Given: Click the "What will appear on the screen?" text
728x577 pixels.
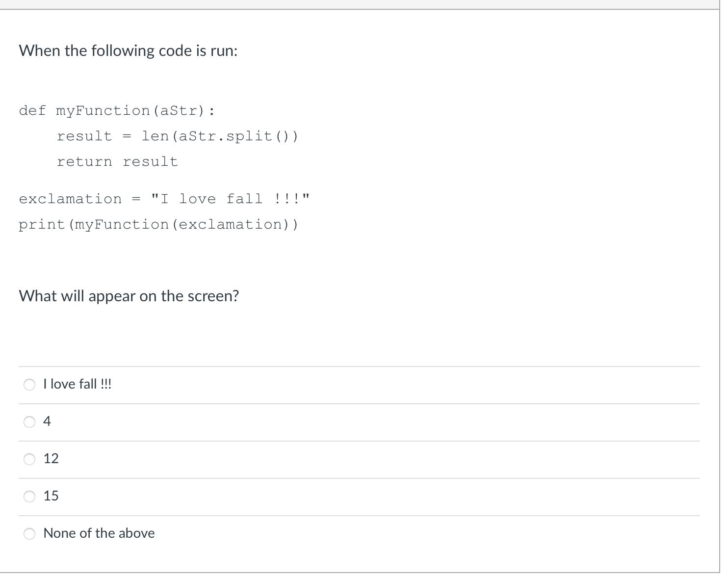Looking at the screenshot, I should click(129, 296).
